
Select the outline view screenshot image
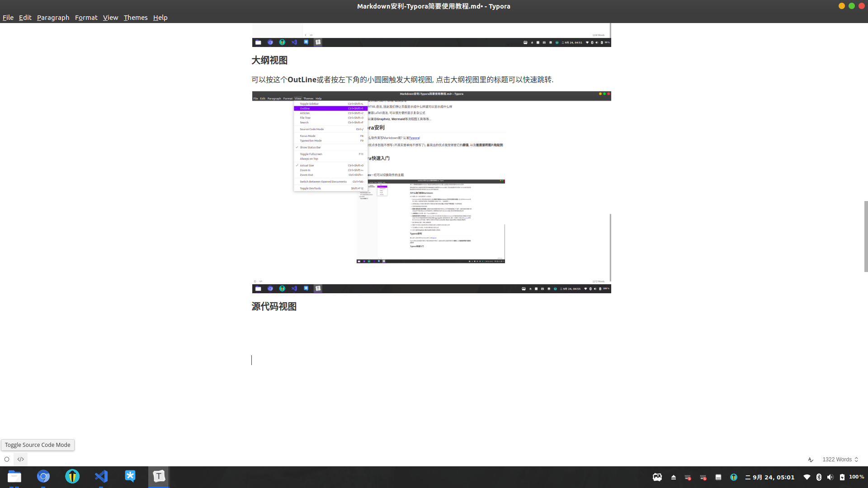431,192
